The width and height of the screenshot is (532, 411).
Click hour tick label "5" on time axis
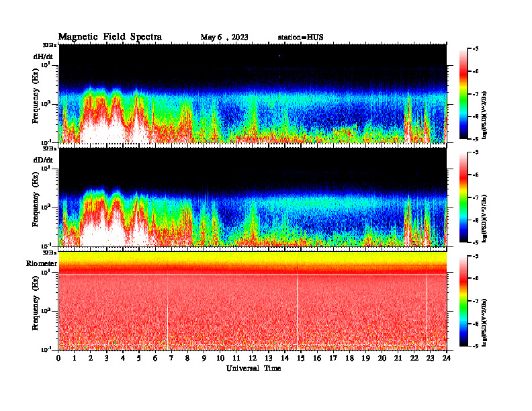pos(139,358)
